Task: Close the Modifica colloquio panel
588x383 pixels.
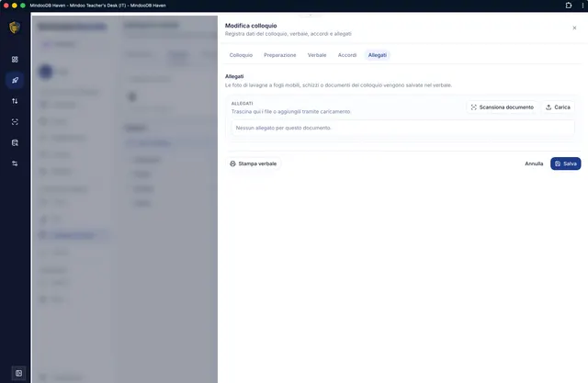Action: [574, 28]
